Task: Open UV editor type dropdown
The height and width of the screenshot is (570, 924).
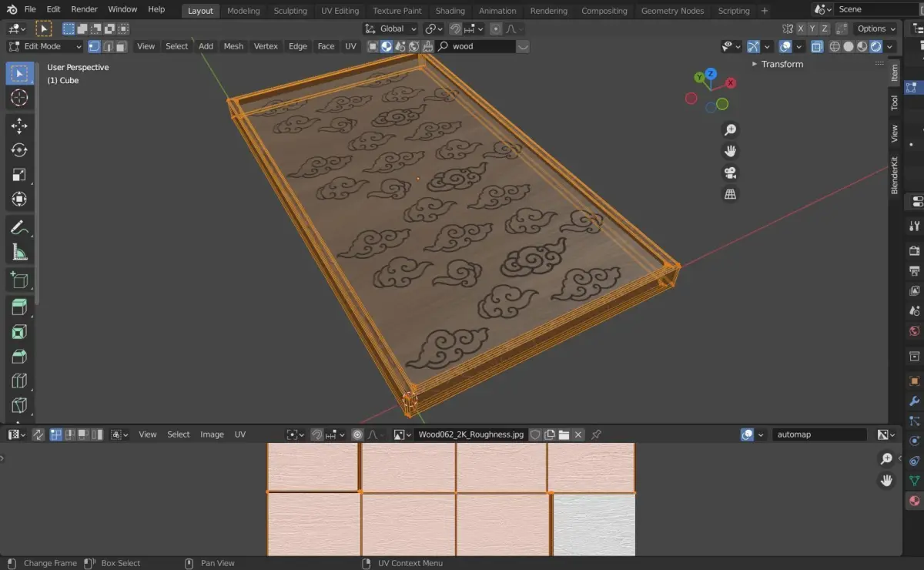Action: pos(17,434)
